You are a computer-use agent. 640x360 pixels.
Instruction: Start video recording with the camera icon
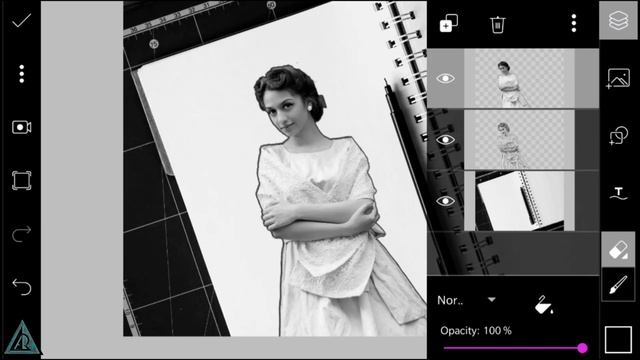[22, 127]
